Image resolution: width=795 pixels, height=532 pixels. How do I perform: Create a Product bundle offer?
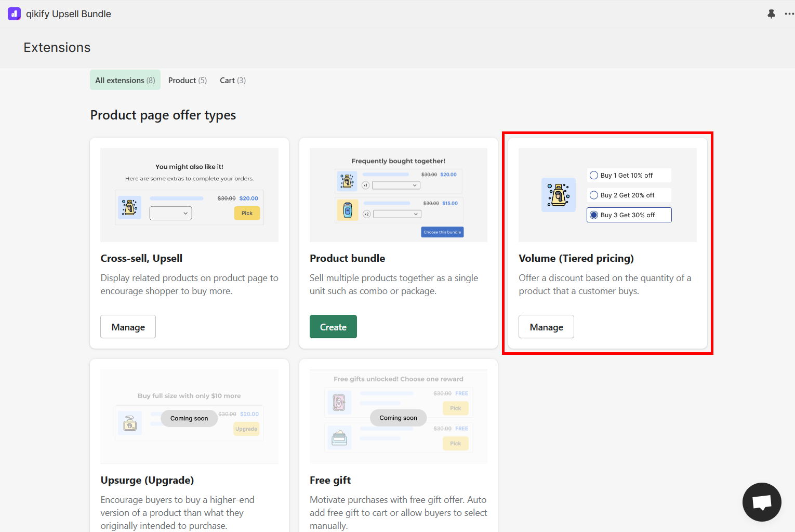tap(333, 327)
